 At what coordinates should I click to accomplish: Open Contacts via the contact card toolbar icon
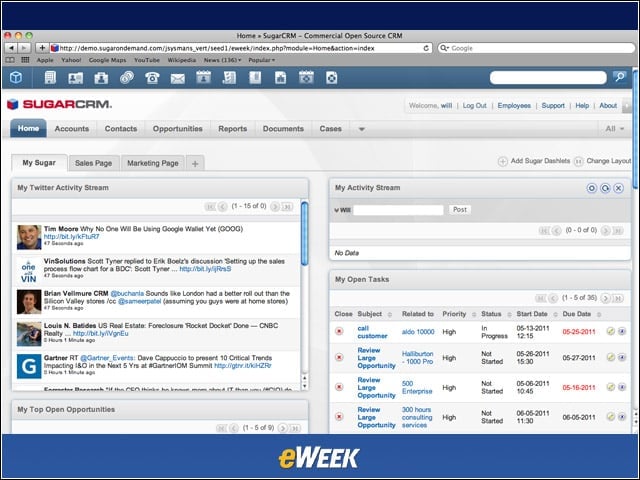pyautogui.click(x=76, y=78)
